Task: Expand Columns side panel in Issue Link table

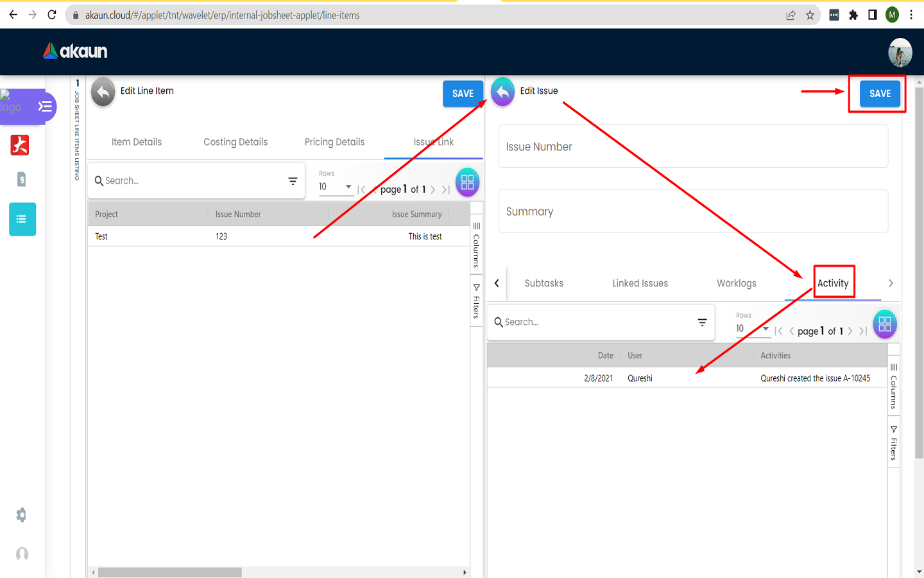Action: pos(476,245)
